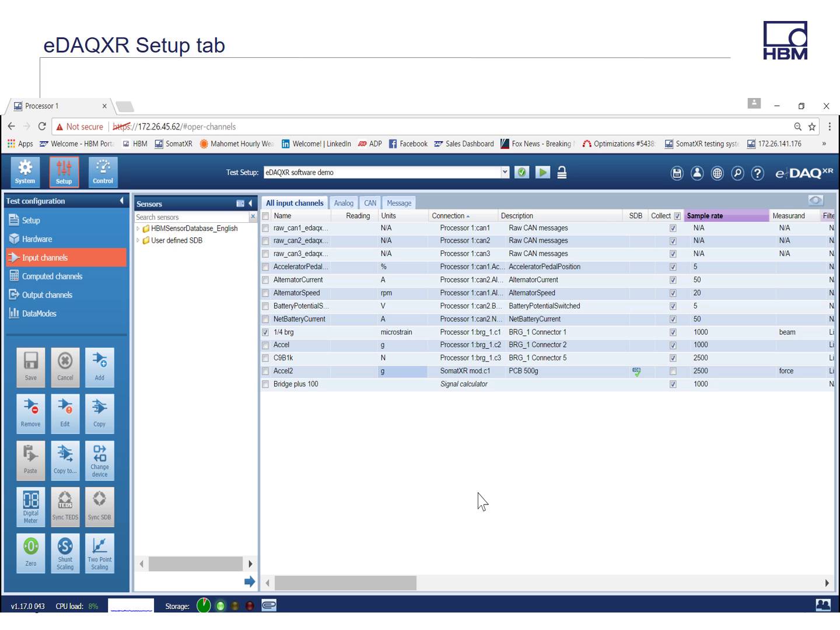Click inside the Search sensors field
Viewport: 840px width, 630px height.
point(192,217)
